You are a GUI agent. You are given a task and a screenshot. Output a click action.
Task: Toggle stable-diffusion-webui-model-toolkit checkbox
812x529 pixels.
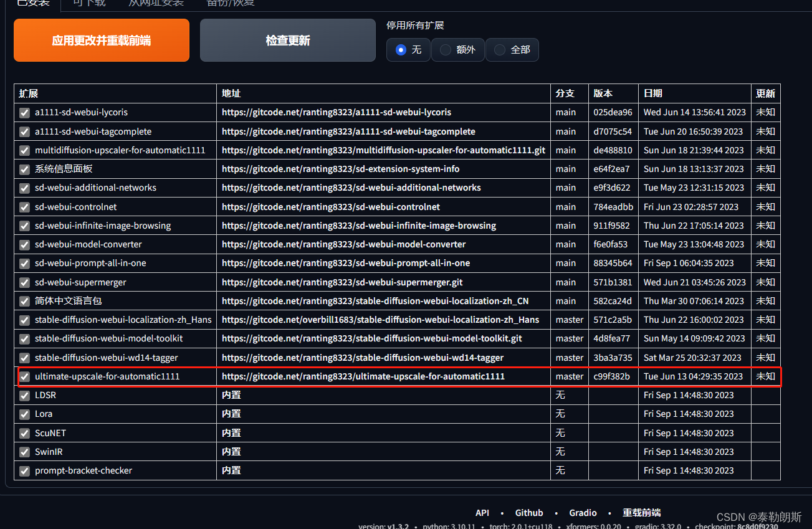pos(24,338)
